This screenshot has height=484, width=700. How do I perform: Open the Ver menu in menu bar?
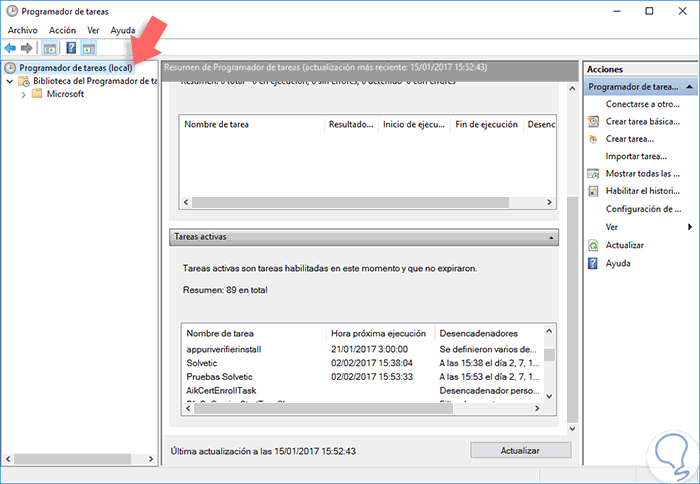click(x=93, y=30)
